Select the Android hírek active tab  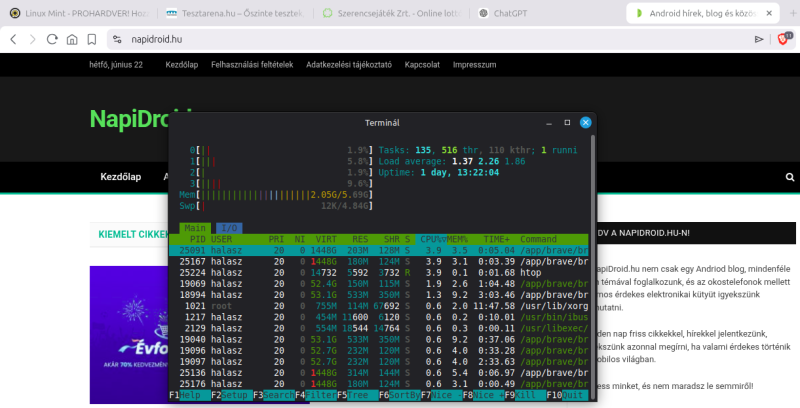703,13
